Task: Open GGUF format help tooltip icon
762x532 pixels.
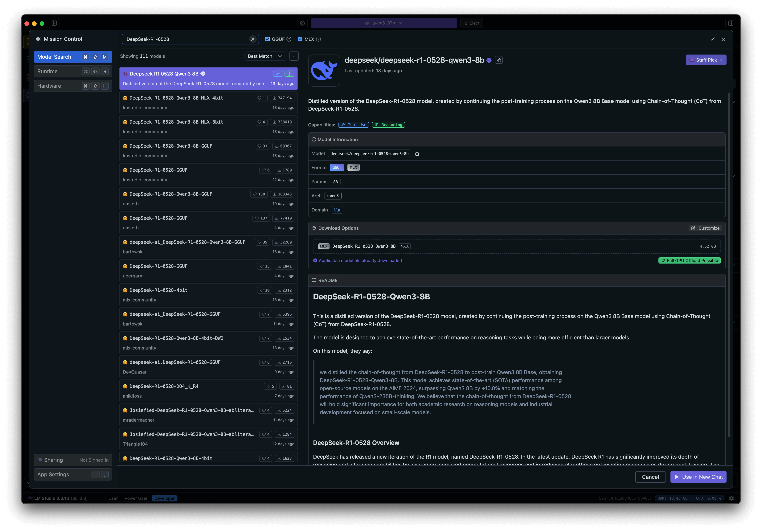Action: [289, 39]
